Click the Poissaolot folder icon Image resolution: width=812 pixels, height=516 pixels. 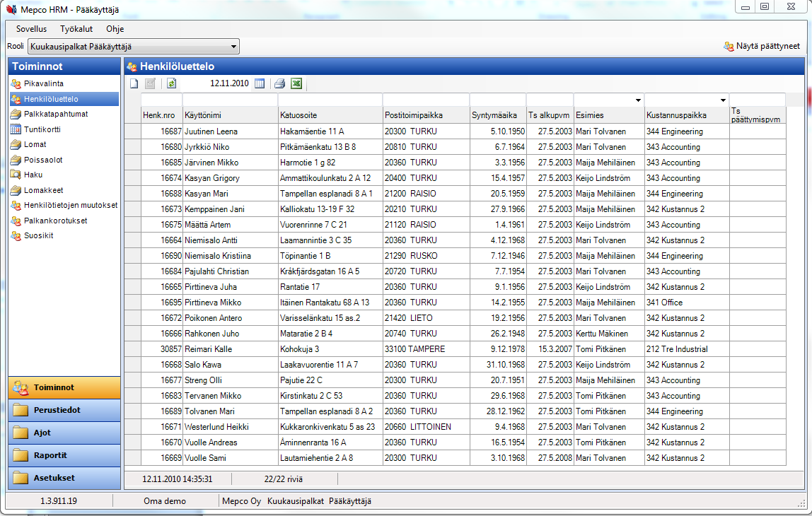coord(16,160)
